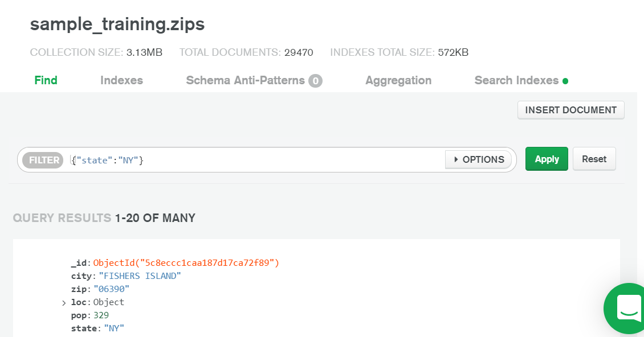The image size is (644, 337).
Task: Open the green chat support widget
Action: click(627, 308)
